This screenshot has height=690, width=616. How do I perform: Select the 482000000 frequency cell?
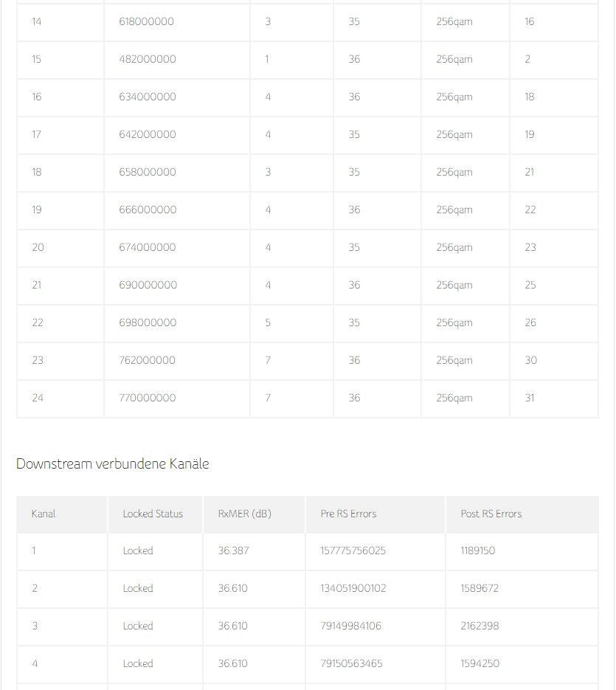(x=148, y=59)
